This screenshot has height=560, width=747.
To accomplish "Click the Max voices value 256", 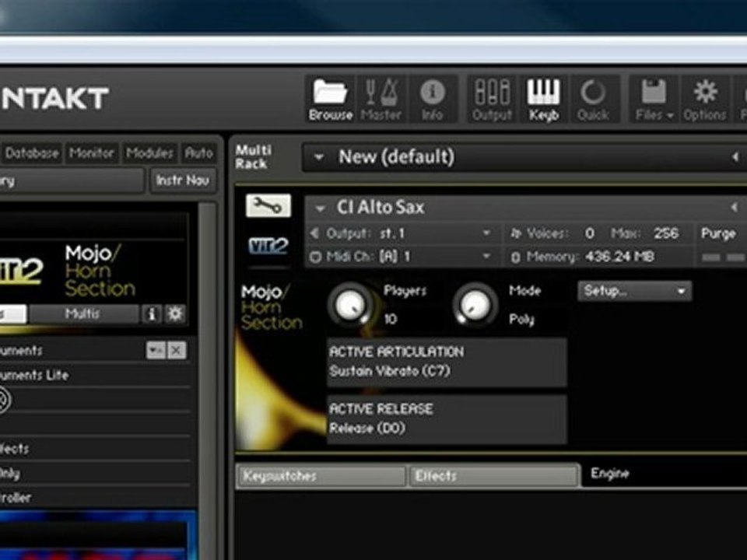I will pos(665,233).
